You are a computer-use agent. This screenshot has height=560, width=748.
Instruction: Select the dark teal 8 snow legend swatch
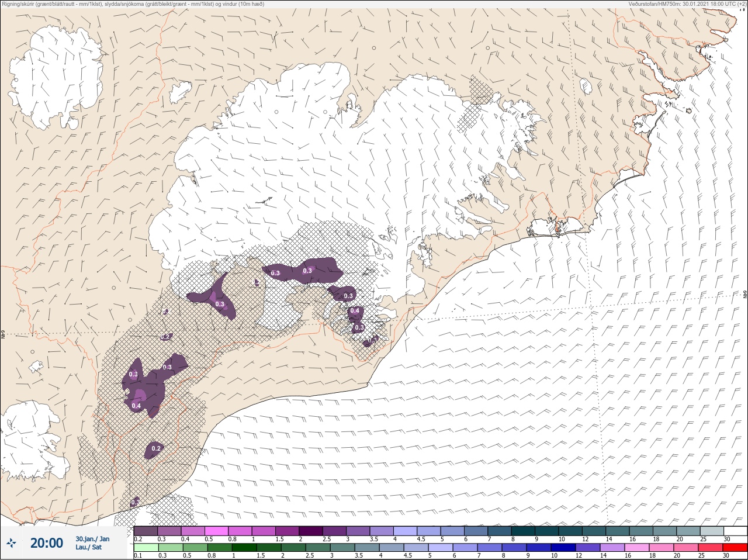(524, 531)
